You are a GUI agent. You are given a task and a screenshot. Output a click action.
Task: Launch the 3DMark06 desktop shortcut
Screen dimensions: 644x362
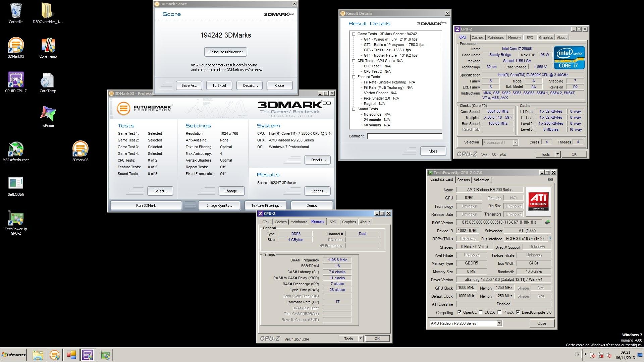[x=80, y=152]
